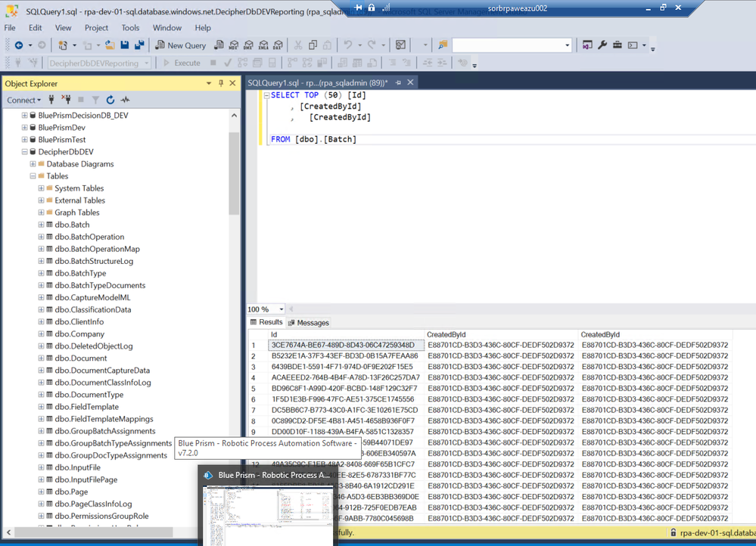Click the Connect Object Explorer plug icon
756x546 pixels.
coord(51,100)
